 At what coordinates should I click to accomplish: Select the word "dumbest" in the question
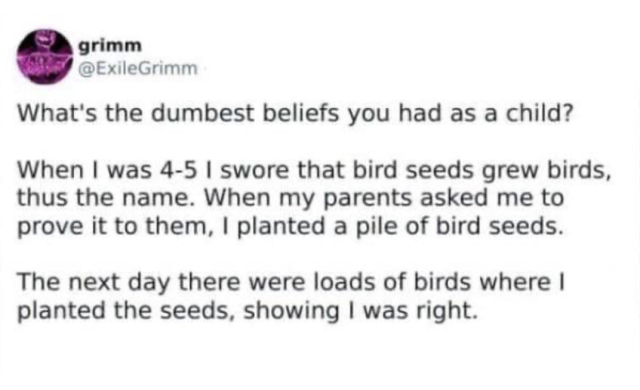[x=202, y=113]
